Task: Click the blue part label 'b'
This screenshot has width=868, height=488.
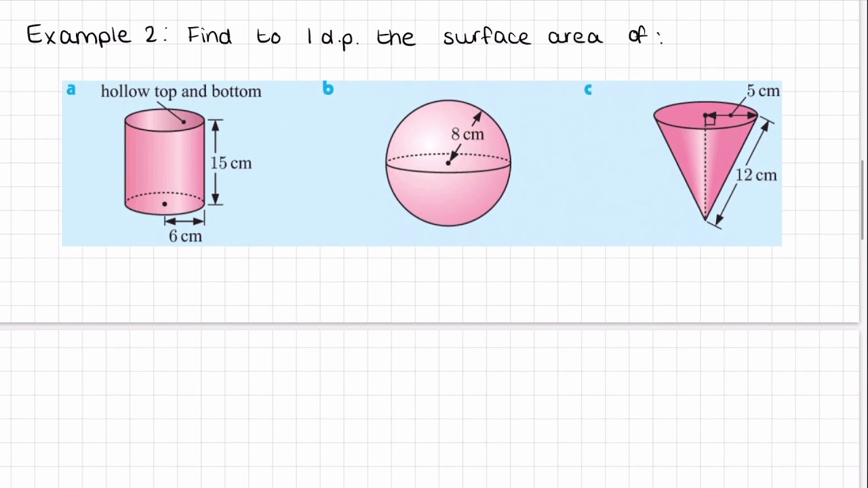Action: (x=328, y=88)
